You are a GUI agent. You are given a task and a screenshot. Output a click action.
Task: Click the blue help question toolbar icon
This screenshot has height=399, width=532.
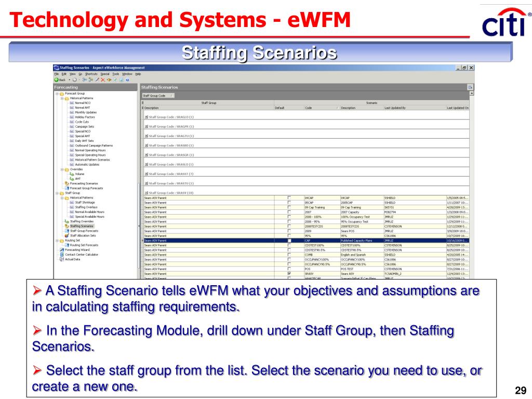click(127, 80)
